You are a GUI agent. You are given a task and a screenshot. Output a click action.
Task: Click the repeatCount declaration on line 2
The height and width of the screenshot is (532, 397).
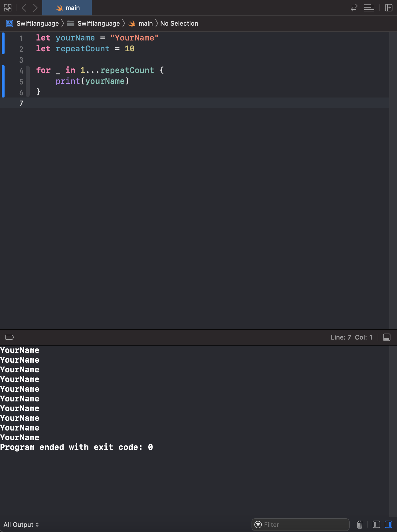(x=82, y=48)
